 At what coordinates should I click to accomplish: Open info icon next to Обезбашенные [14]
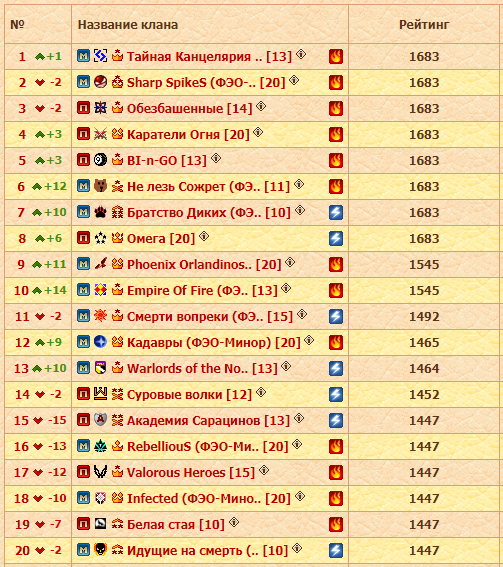pos(261,106)
